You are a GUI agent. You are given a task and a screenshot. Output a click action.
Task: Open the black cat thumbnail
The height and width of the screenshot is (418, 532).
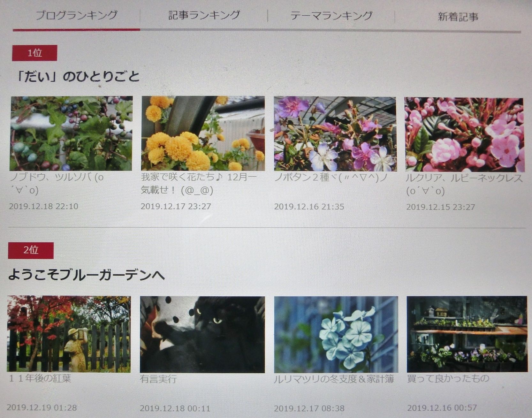pyautogui.click(x=202, y=334)
